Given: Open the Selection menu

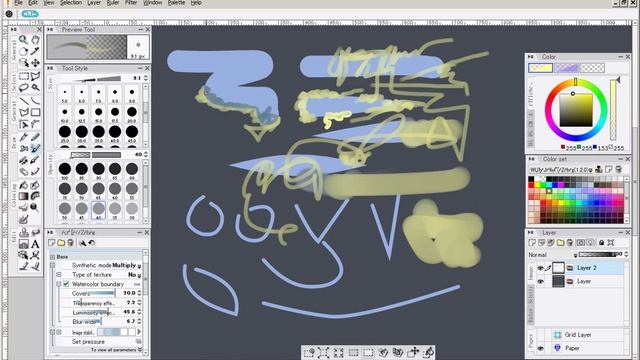Looking at the screenshot, I should pos(71,3).
